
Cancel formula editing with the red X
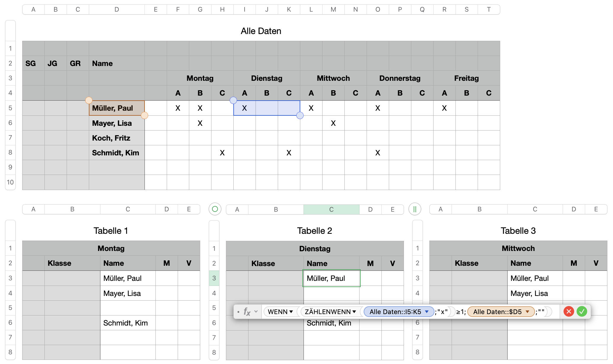[569, 311]
